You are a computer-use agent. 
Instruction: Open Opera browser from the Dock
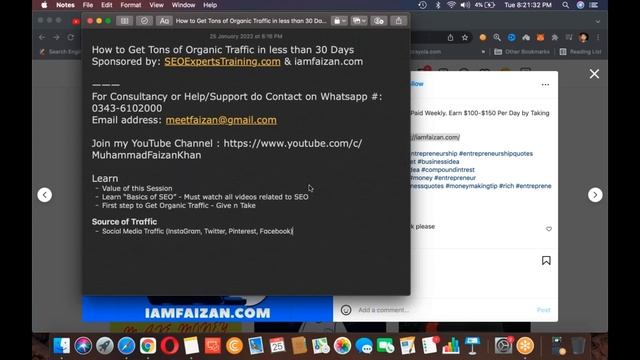169,346
